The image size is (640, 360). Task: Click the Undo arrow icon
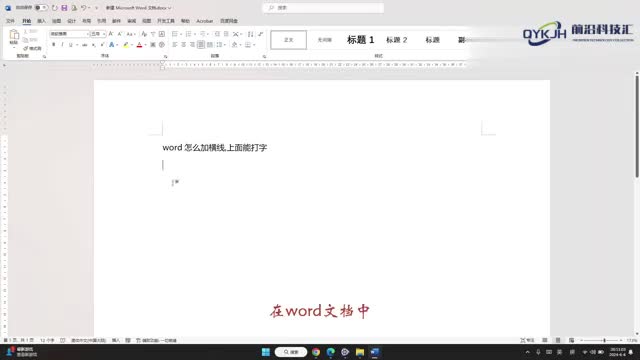(x=83, y=8)
